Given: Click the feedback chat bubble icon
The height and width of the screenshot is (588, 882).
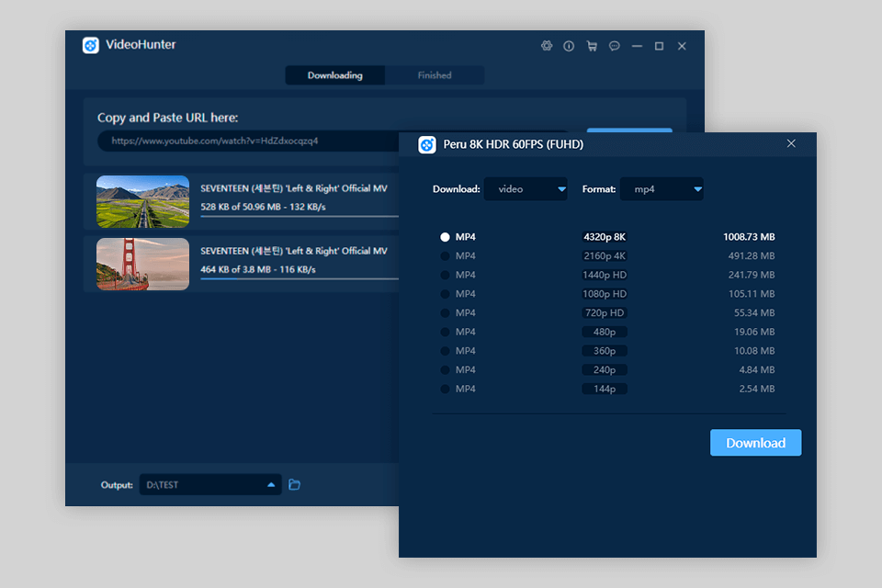Looking at the screenshot, I should tap(615, 46).
